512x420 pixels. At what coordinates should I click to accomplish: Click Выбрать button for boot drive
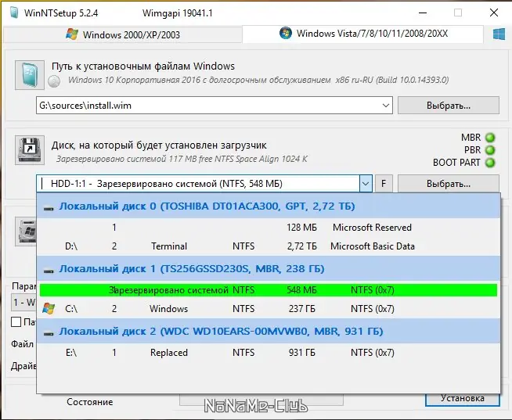(x=449, y=184)
